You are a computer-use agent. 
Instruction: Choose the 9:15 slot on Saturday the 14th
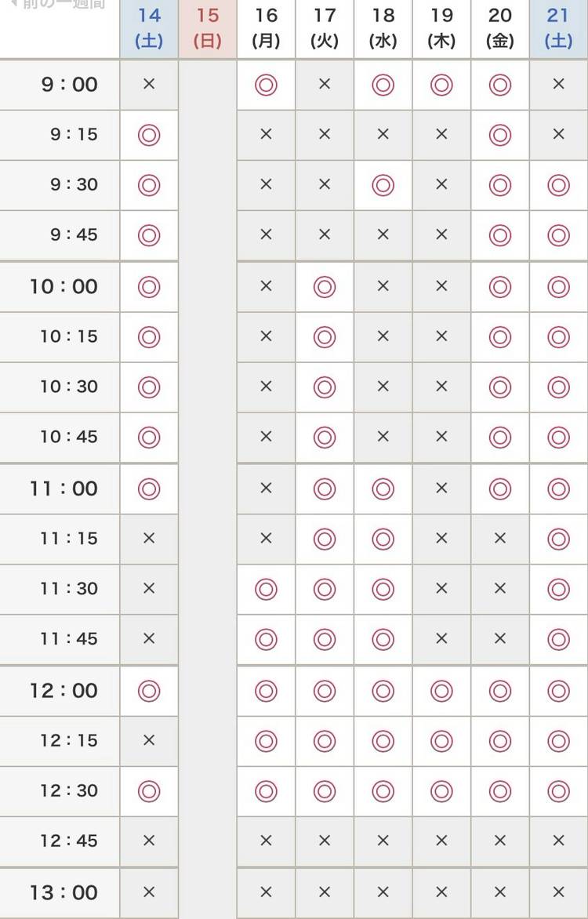point(149,135)
